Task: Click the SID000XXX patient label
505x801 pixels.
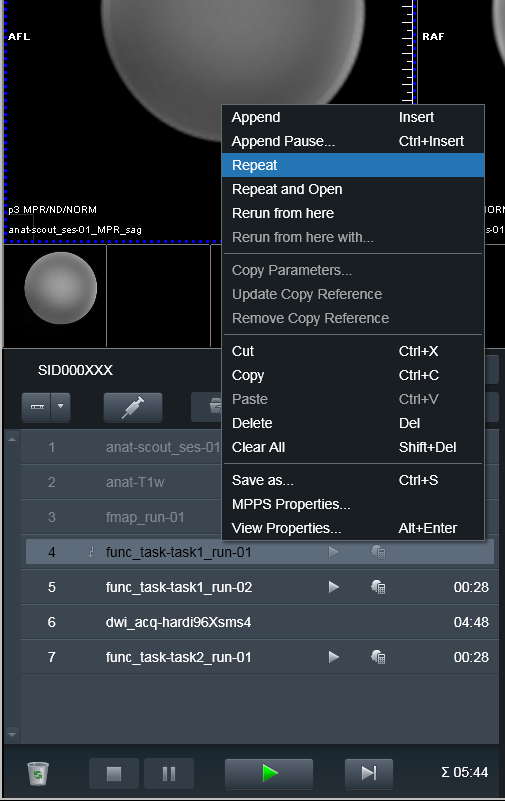Action: point(75,370)
